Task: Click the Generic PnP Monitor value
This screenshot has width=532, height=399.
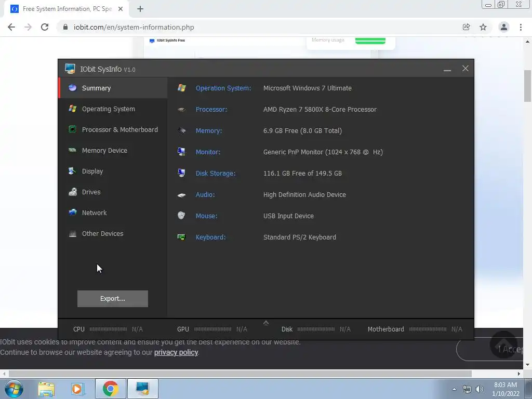Action: [323, 152]
